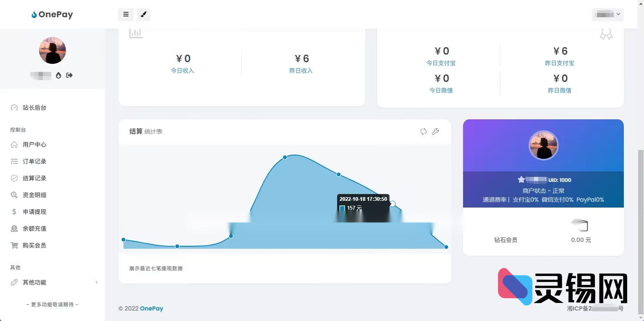Open 站长后台 from sidebar
This screenshot has height=321, width=644.
coord(34,108)
